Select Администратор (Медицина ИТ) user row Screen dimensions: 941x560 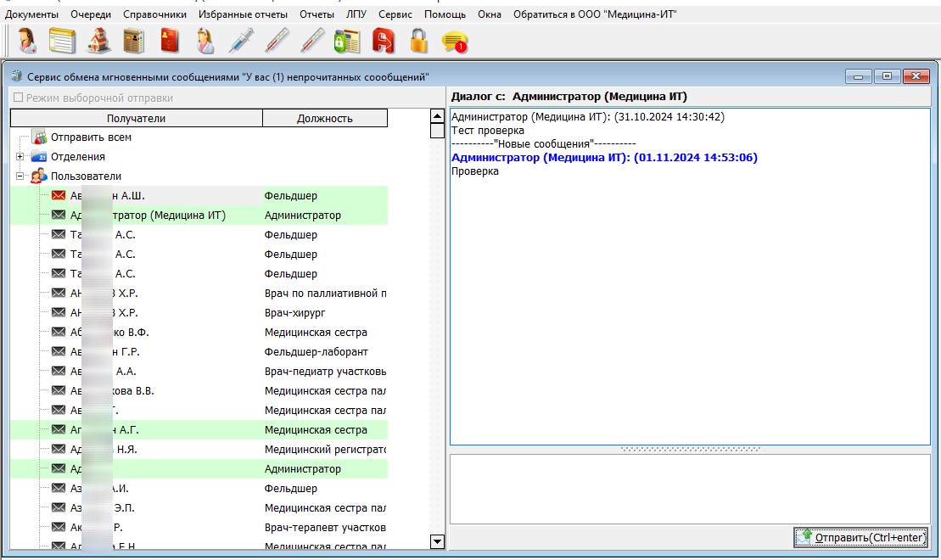point(199,215)
